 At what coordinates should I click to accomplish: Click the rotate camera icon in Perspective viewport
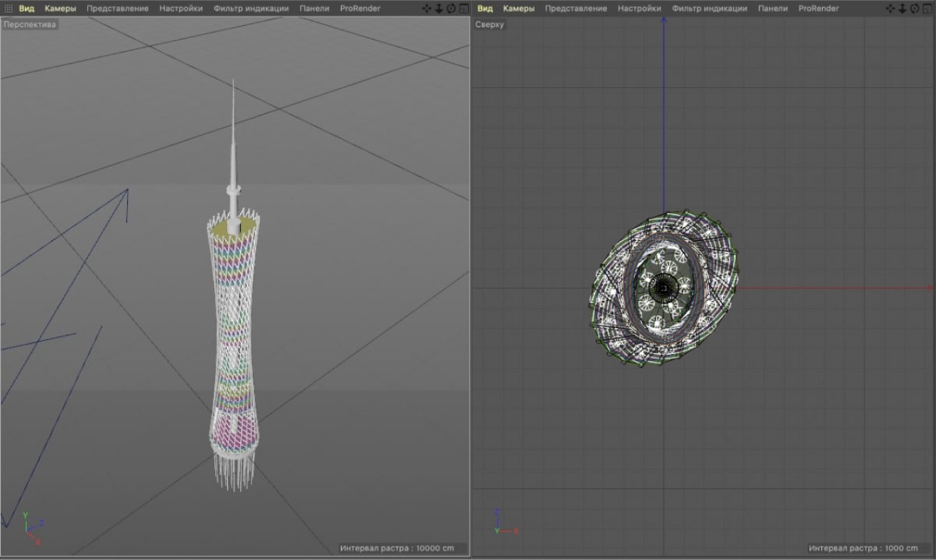click(x=451, y=8)
